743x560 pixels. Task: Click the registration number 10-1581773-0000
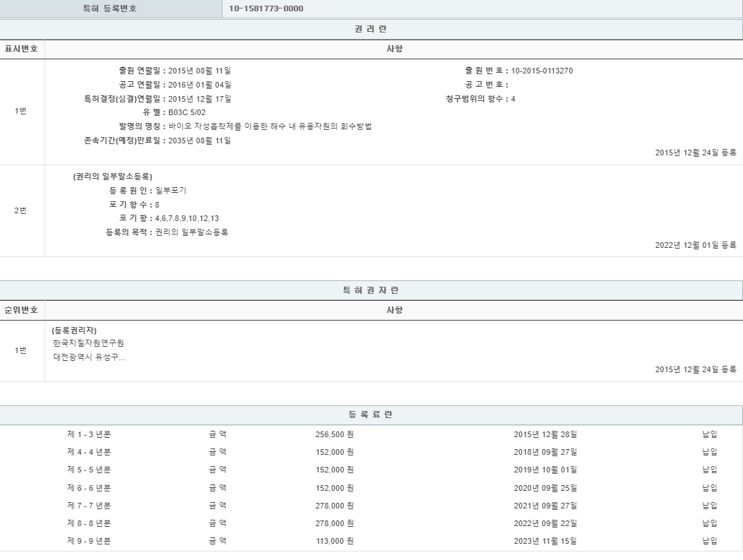click(266, 8)
